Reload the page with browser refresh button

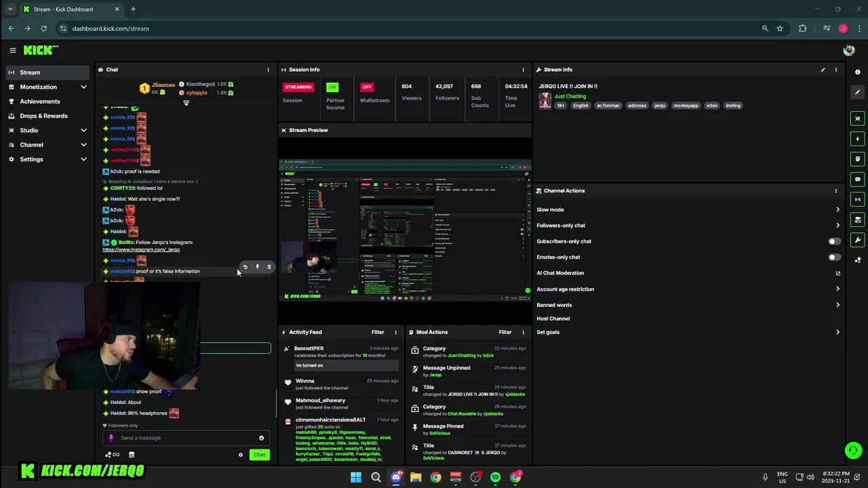click(43, 28)
